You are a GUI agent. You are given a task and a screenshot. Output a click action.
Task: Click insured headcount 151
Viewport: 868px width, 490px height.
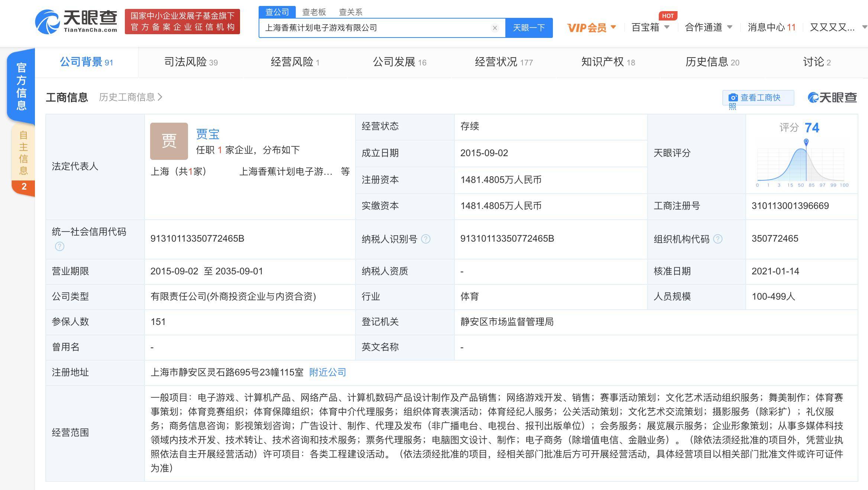click(x=158, y=322)
